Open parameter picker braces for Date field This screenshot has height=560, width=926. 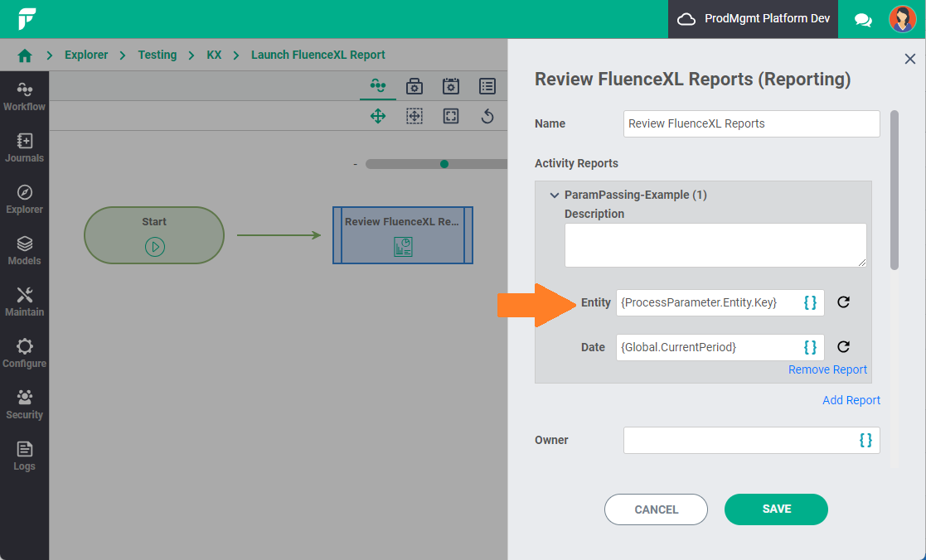tap(810, 347)
